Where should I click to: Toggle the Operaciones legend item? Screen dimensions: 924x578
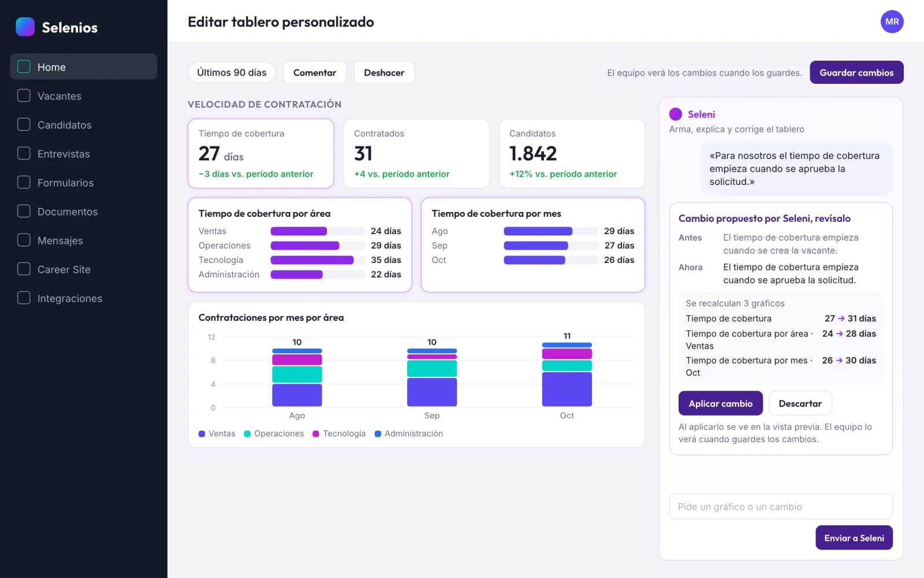point(274,433)
